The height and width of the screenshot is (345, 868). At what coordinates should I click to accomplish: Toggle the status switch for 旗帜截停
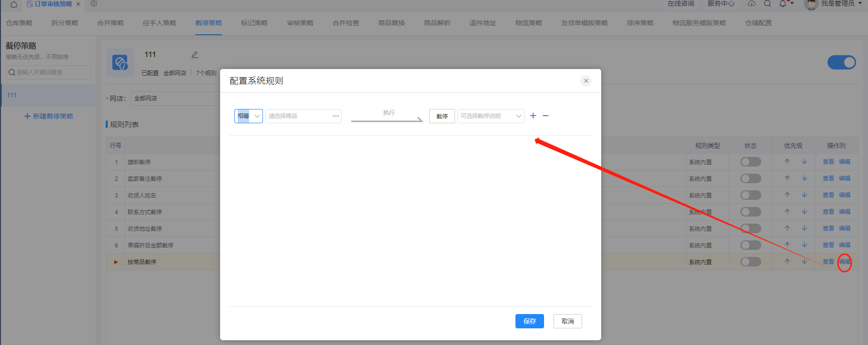751,162
